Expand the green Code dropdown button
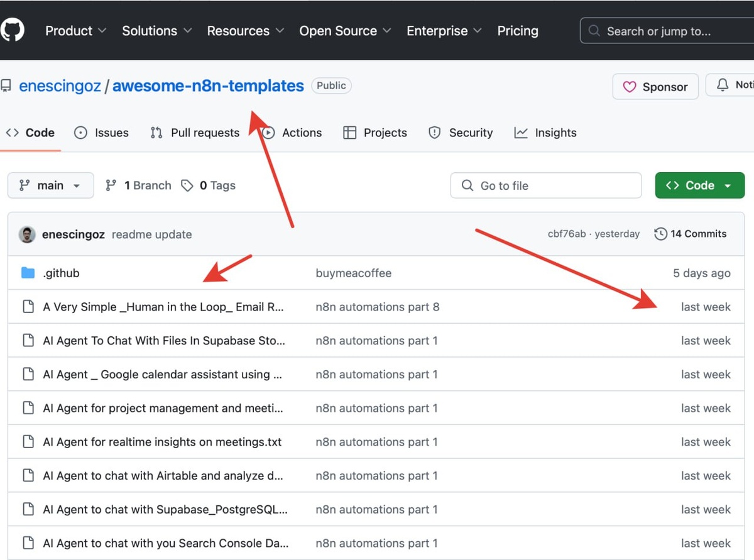The width and height of the screenshot is (754, 560). 699,185
